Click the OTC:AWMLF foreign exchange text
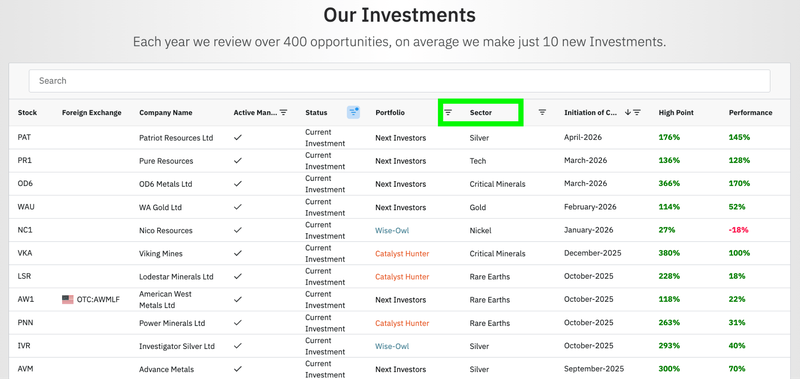Screen dimensions: 800x379 (x=98, y=299)
